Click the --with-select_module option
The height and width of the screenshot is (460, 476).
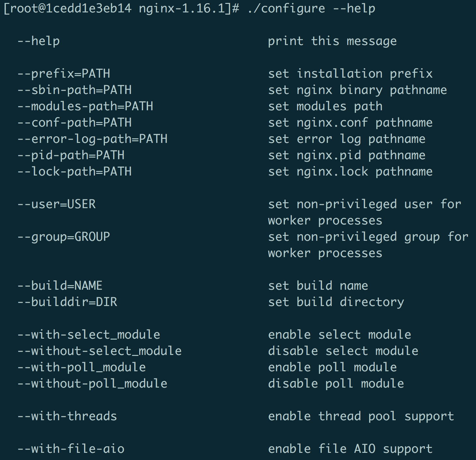[x=89, y=335]
